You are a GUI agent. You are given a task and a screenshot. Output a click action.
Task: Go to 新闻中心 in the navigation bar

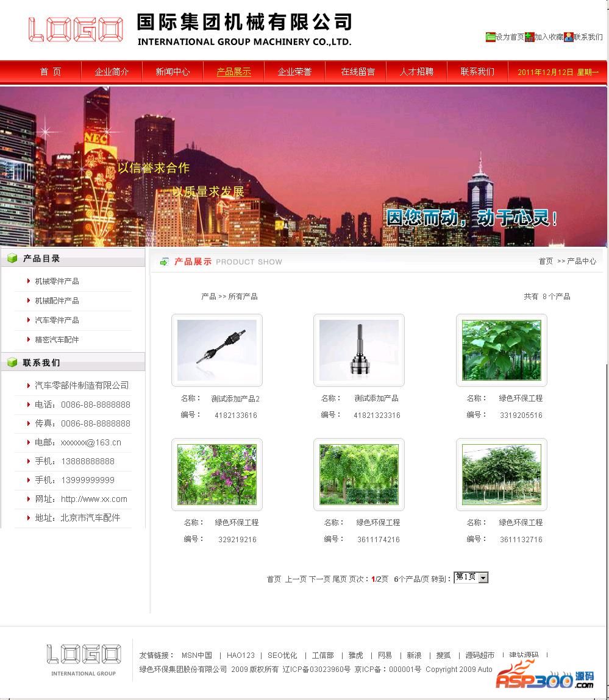click(x=173, y=71)
